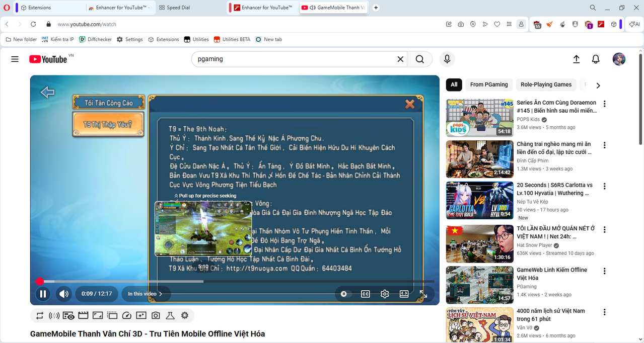Open a new browser tab with plus
Viewport: 644px width, 343px height.
pyautogui.click(x=376, y=8)
